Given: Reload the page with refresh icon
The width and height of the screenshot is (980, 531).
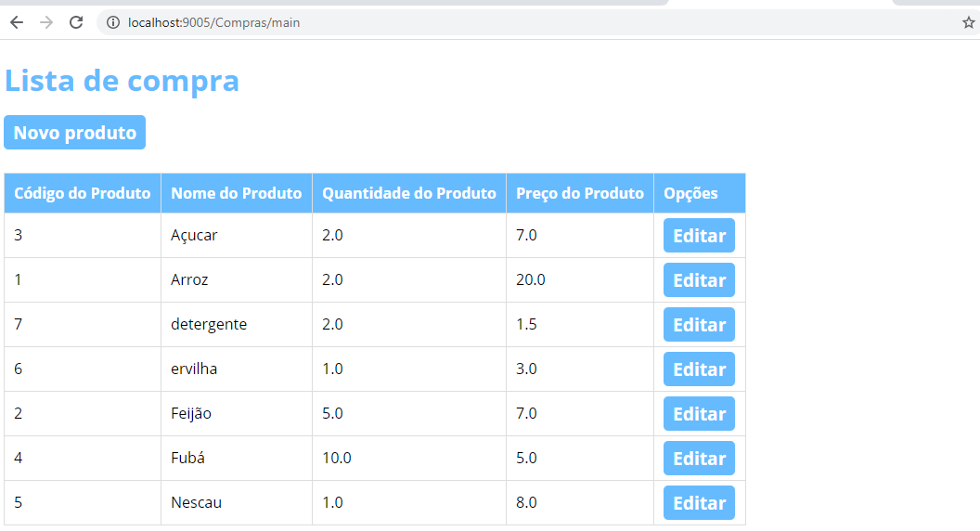Looking at the screenshot, I should coord(76,22).
